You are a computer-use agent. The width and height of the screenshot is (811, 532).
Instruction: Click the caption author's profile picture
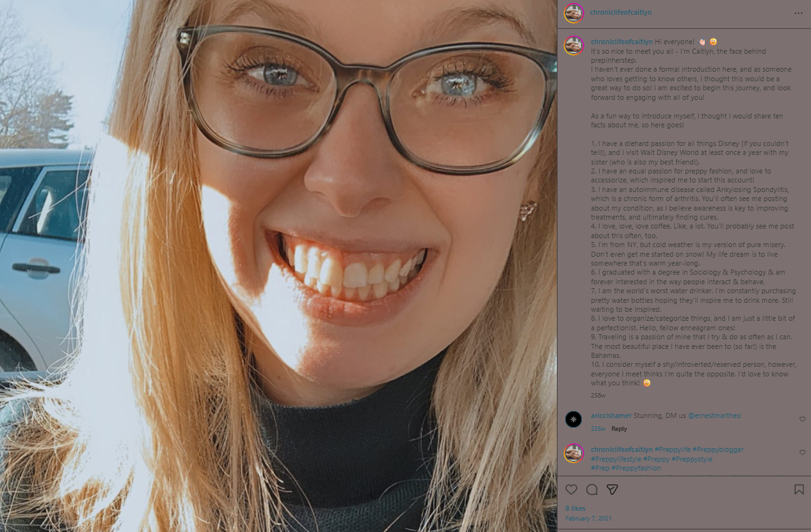click(574, 45)
